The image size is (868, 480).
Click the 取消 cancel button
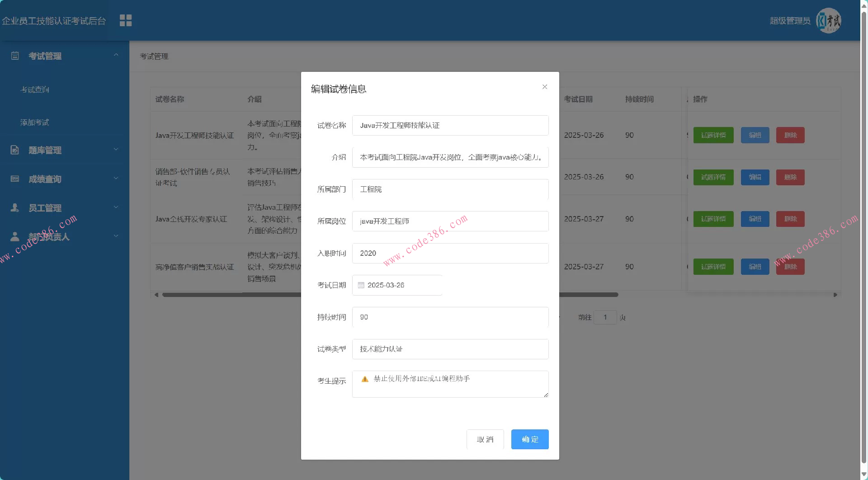pos(485,439)
